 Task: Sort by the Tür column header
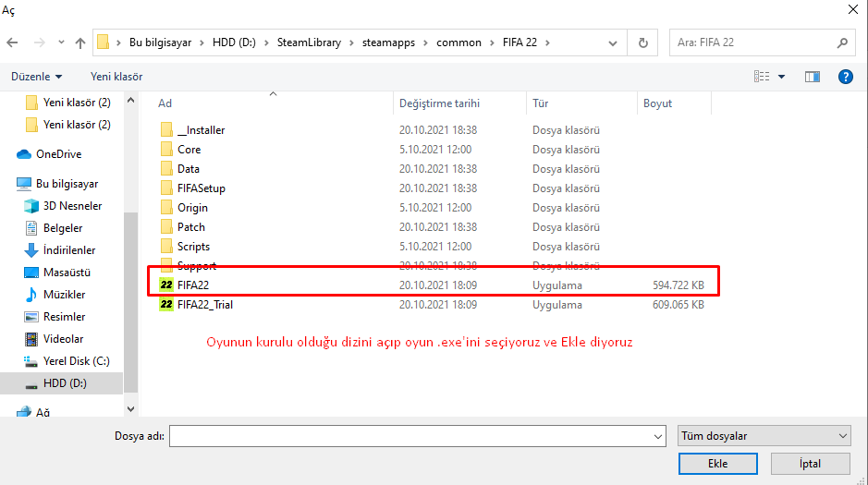[540, 103]
